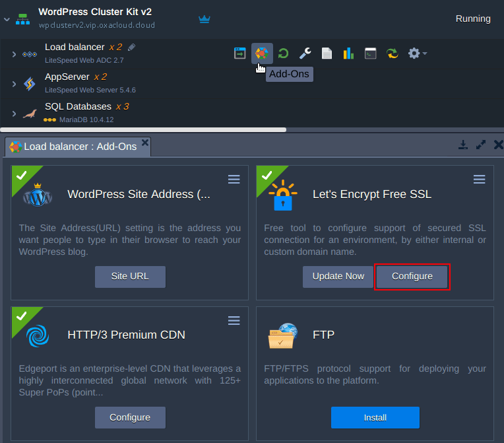This screenshot has width=504, height=443.
Task: Click Configure for HTTP/3 Premium CDN
Action: tap(130, 418)
